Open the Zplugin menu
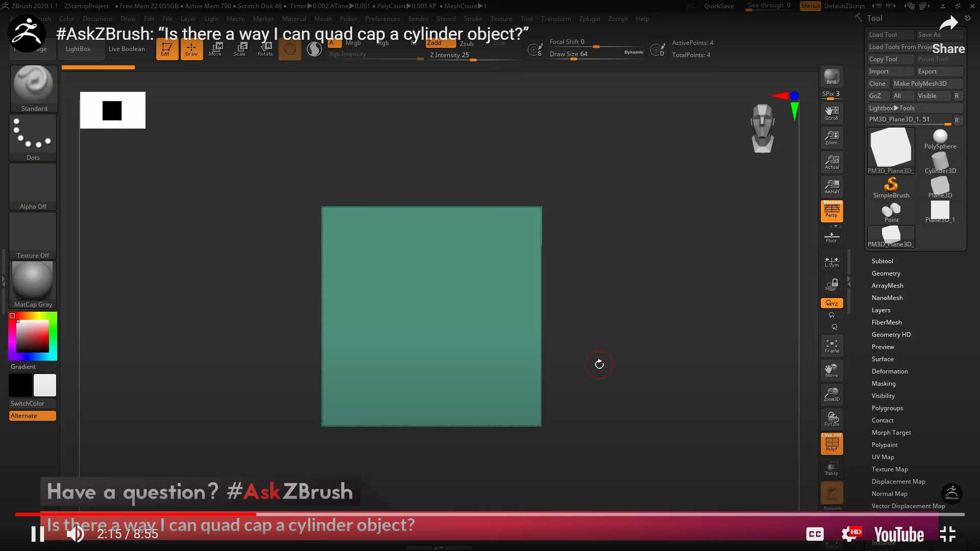Screen dimensions: 980x551 pos(589,19)
